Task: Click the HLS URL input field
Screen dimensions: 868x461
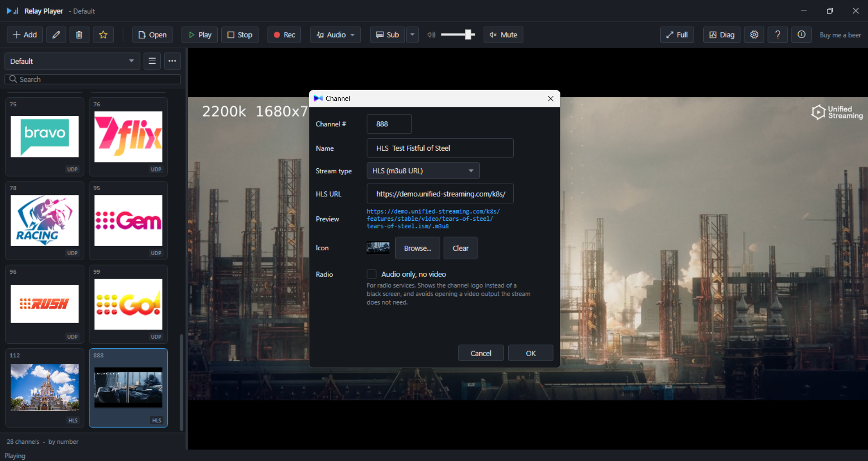Action: (440, 194)
